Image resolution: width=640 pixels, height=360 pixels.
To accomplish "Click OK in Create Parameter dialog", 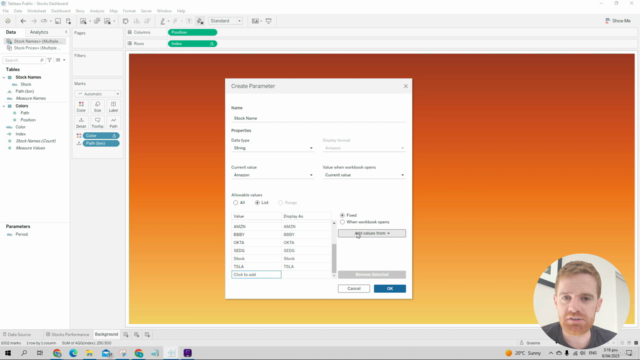I will point(390,289).
